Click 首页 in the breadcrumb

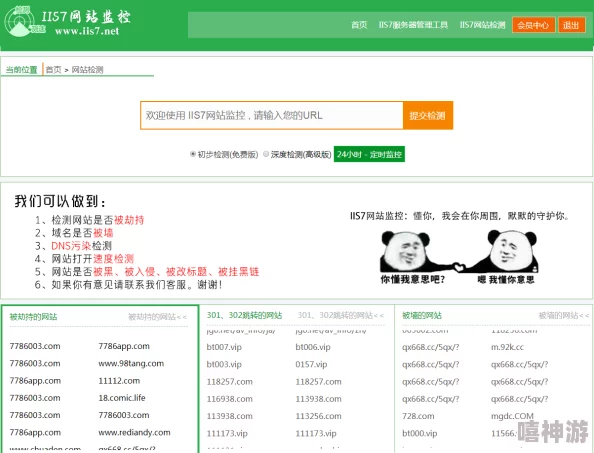tap(53, 70)
